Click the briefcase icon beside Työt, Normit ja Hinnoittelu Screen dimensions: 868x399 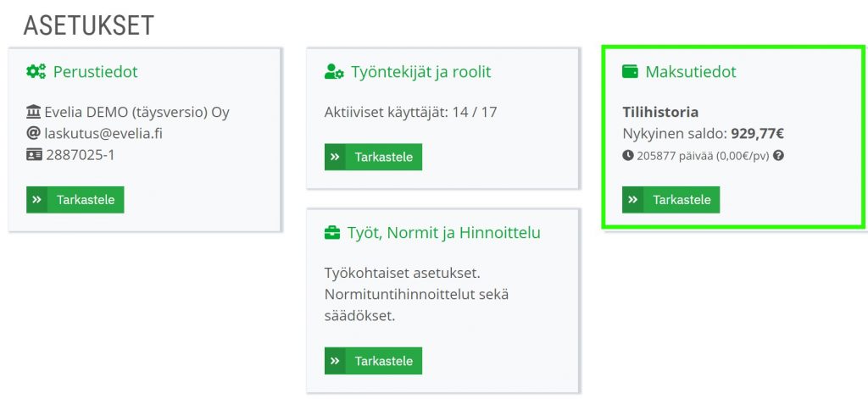point(332,233)
